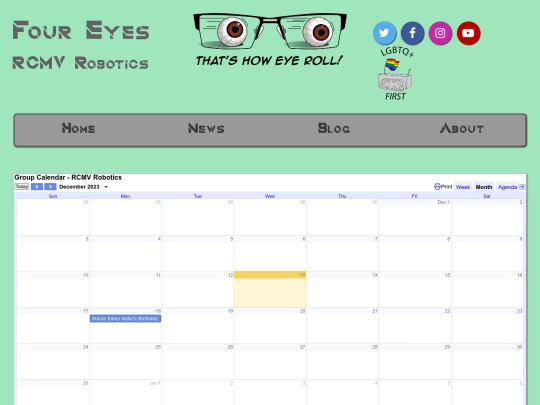The image size is (540, 405).
Task: Click the Print link text
Action: click(446, 187)
